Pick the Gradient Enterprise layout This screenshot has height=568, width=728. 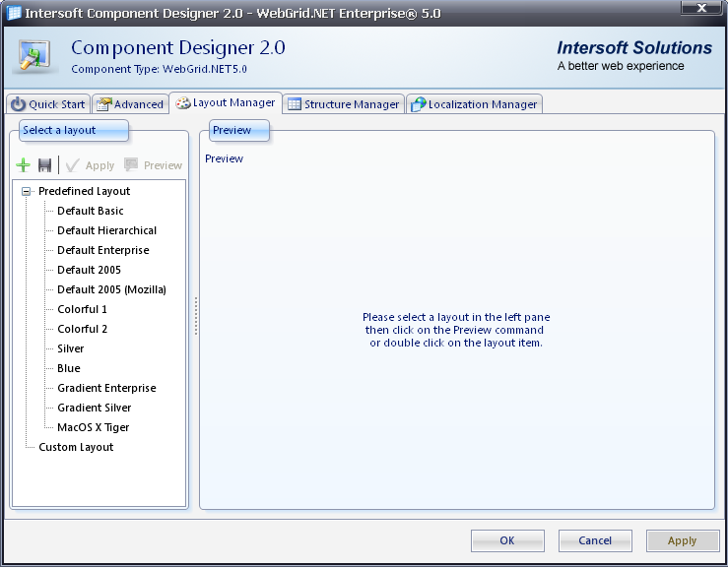tap(106, 389)
